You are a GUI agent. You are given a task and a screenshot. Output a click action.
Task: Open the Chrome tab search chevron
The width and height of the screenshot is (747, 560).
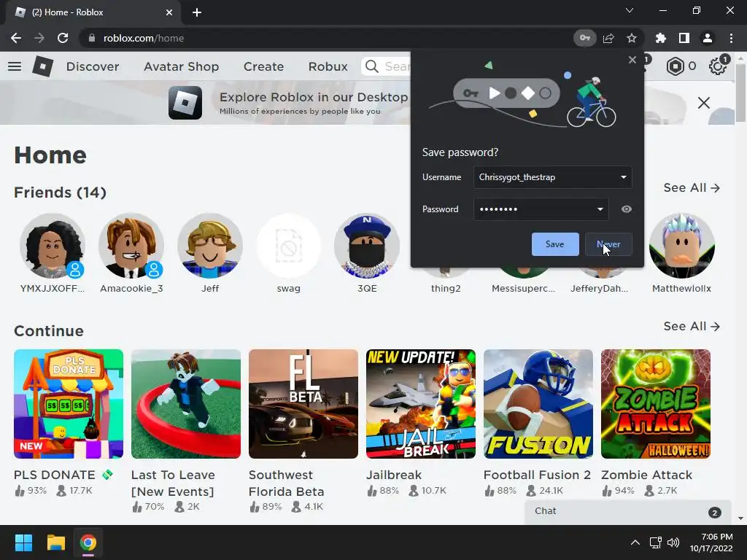click(630, 10)
